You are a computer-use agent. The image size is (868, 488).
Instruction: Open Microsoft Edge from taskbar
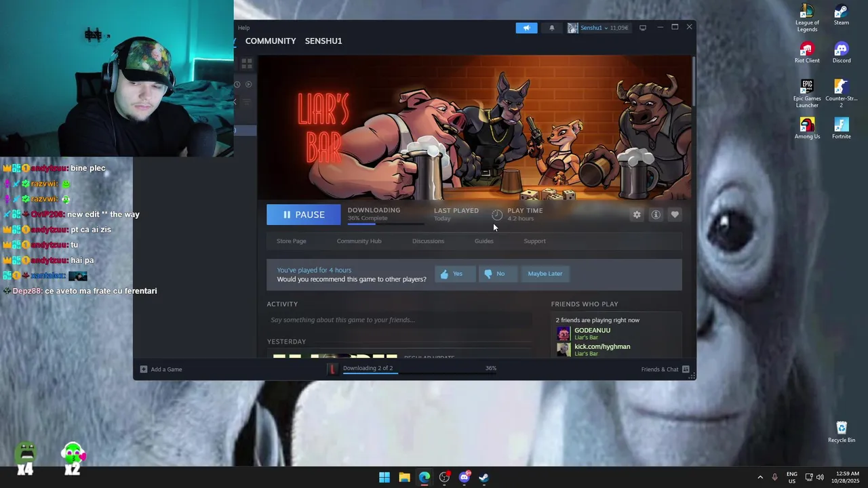point(425,477)
